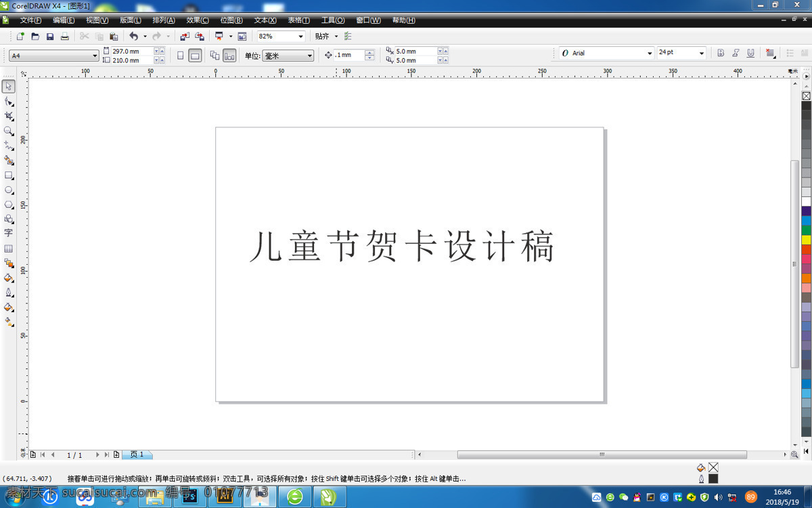Open the 文本(X) menu
The height and width of the screenshot is (508, 812).
coord(265,20)
